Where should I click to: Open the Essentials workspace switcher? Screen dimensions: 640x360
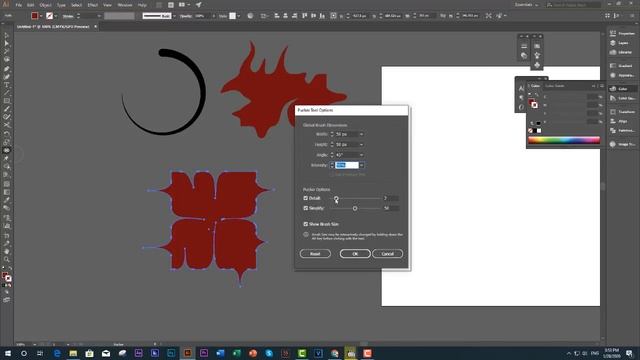(526, 5)
